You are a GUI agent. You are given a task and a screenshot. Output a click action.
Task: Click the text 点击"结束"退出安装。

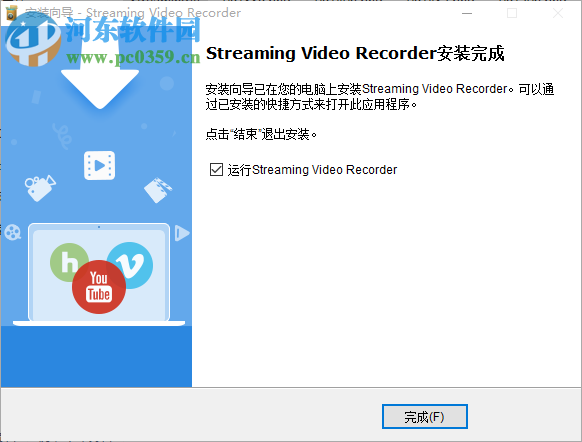261,134
